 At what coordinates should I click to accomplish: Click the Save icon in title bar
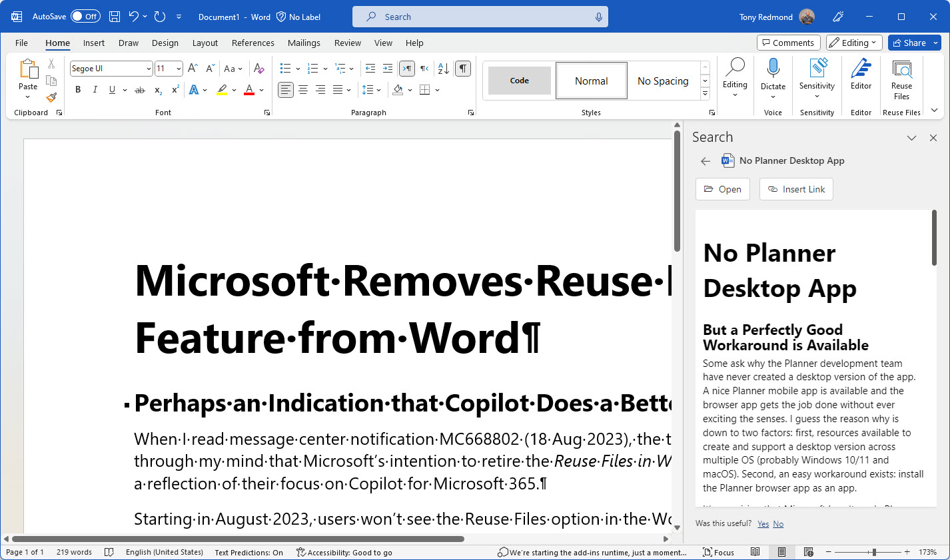[x=115, y=17]
